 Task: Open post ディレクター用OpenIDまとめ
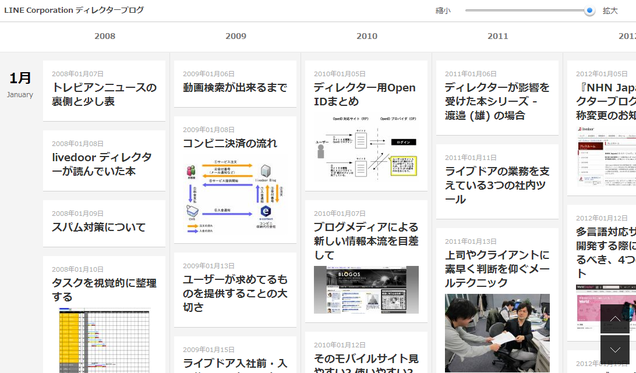[364, 94]
